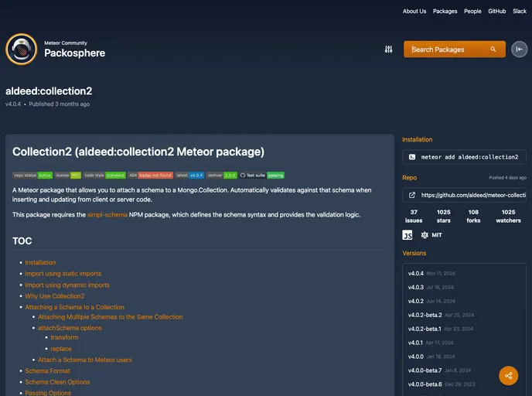The image size is (532, 396).
Task: Open Slack in top navigation
Action: (520, 11)
